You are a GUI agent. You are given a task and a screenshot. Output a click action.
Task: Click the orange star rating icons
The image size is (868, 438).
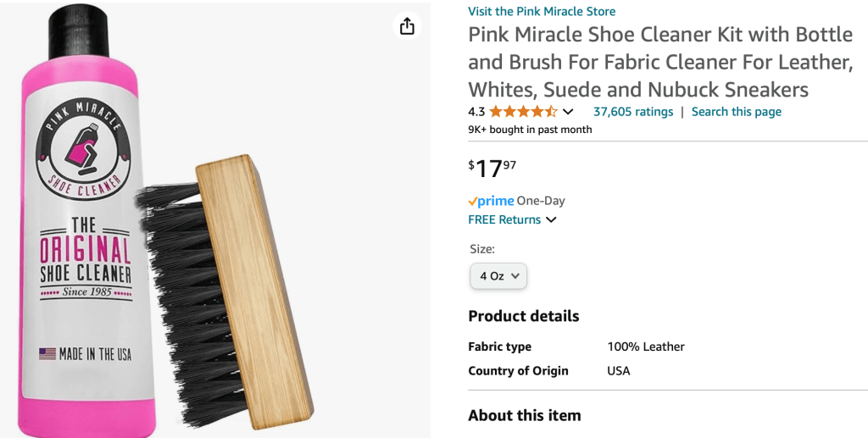[523, 112]
